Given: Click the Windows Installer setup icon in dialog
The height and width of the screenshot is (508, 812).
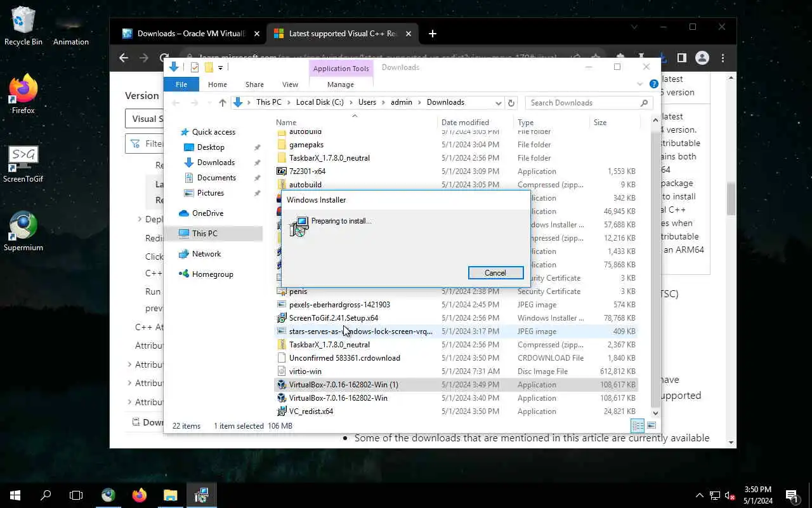Looking at the screenshot, I should 298,226.
